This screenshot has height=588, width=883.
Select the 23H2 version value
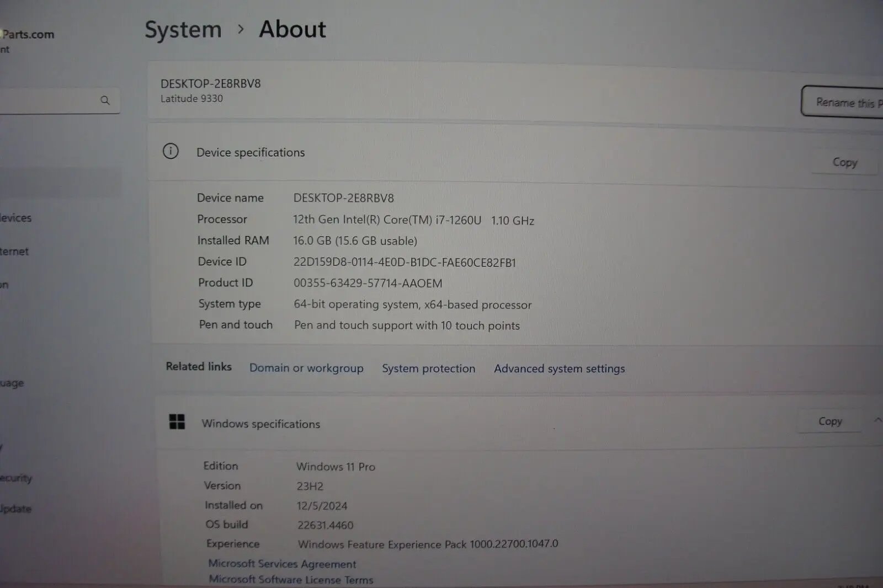pyautogui.click(x=310, y=487)
